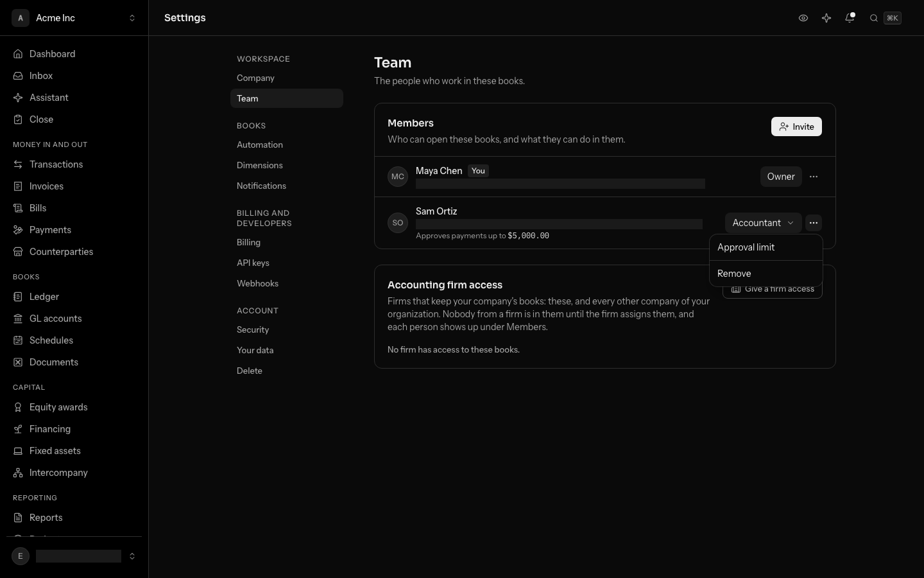Open Documents in sidebar

pos(74,362)
